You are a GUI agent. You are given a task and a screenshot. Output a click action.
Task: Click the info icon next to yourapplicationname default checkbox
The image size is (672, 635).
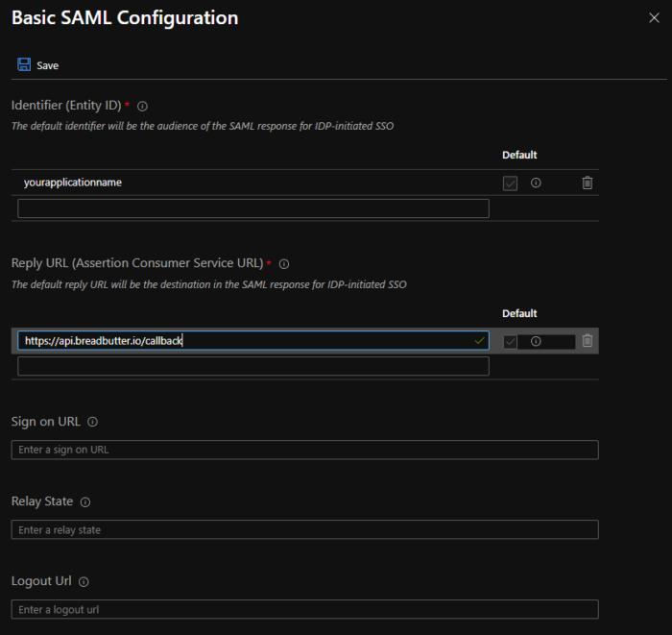pos(536,183)
